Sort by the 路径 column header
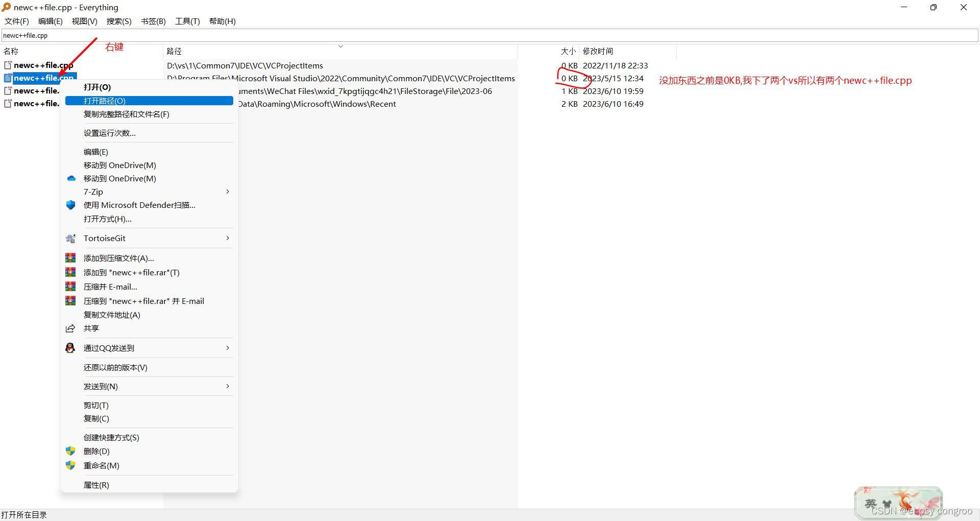The image size is (980, 521). 340,51
